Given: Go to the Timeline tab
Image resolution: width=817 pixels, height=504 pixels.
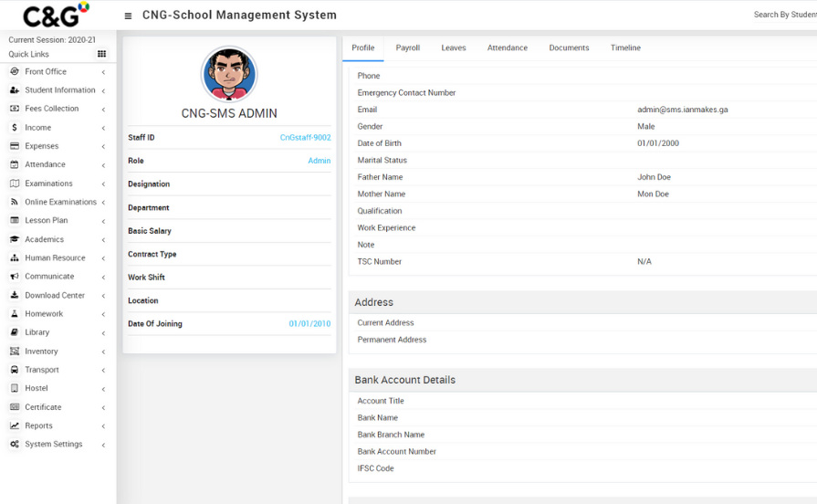Looking at the screenshot, I should click(x=625, y=47).
